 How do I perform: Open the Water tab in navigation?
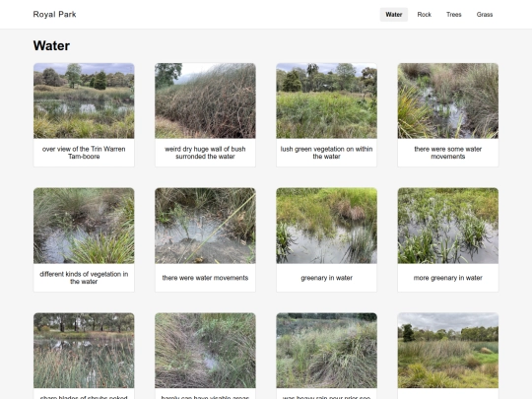[393, 15]
